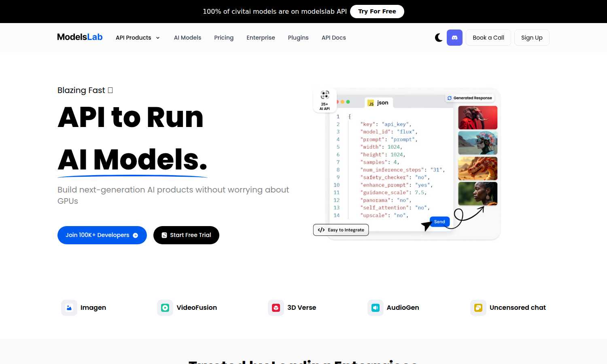
Task: Click the Send button in code demo
Action: point(439,222)
